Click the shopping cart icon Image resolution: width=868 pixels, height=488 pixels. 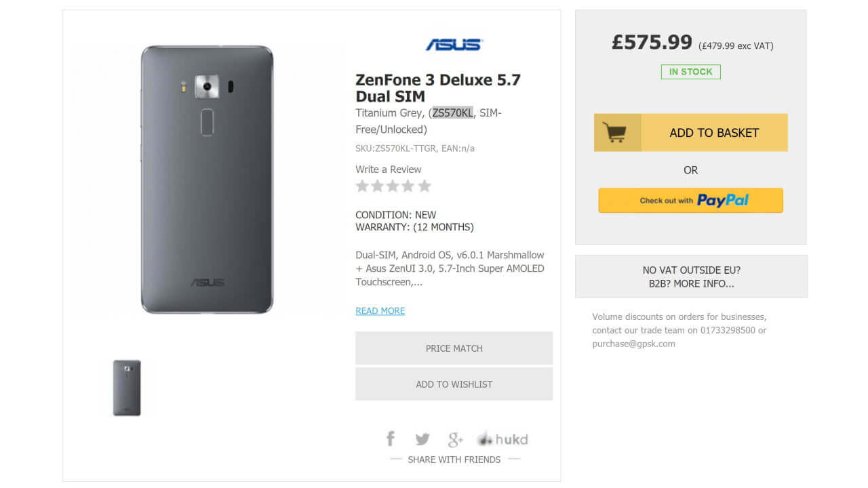click(618, 131)
